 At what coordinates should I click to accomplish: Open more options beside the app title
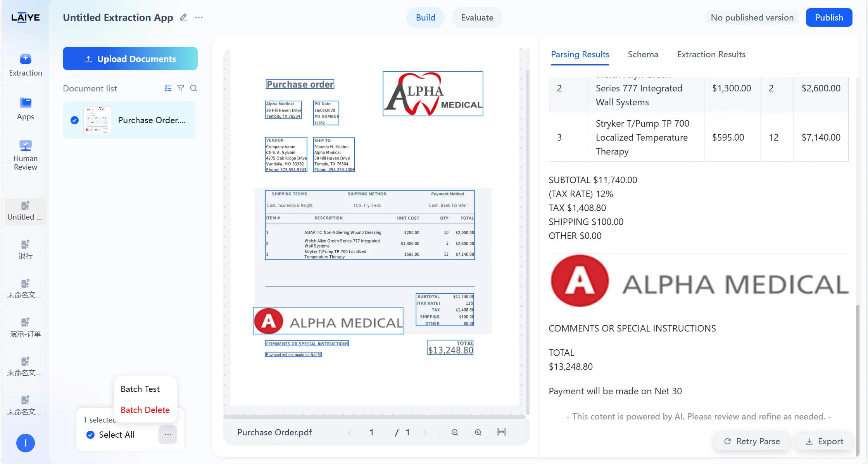tap(199, 17)
